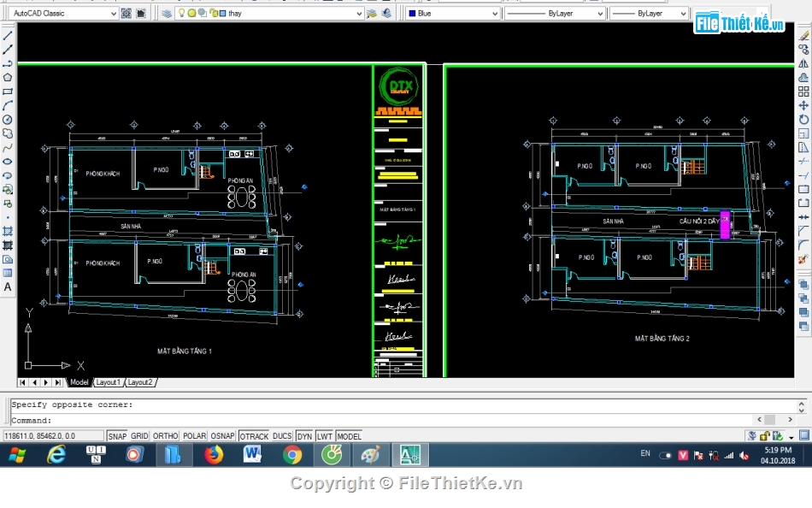Open the ByLayer lineweight dropdown

click(x=649, y=14)
